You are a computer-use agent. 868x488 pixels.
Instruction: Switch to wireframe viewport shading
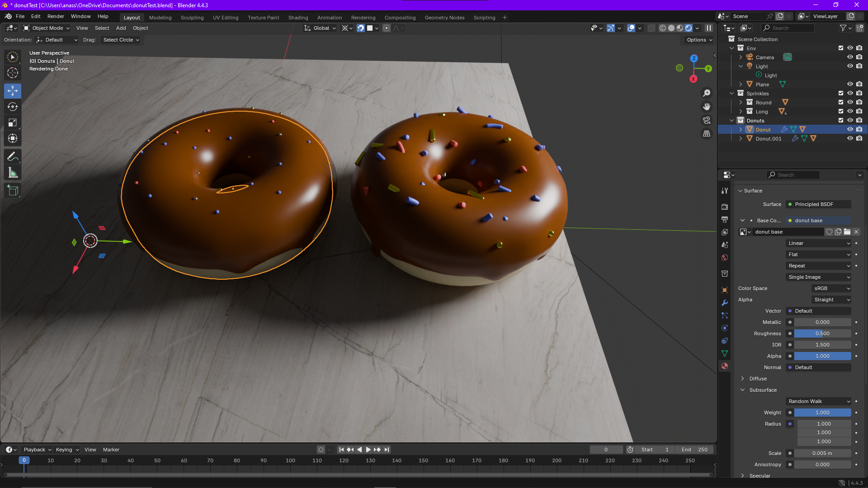pyautogui.click(x=663, y=28)
